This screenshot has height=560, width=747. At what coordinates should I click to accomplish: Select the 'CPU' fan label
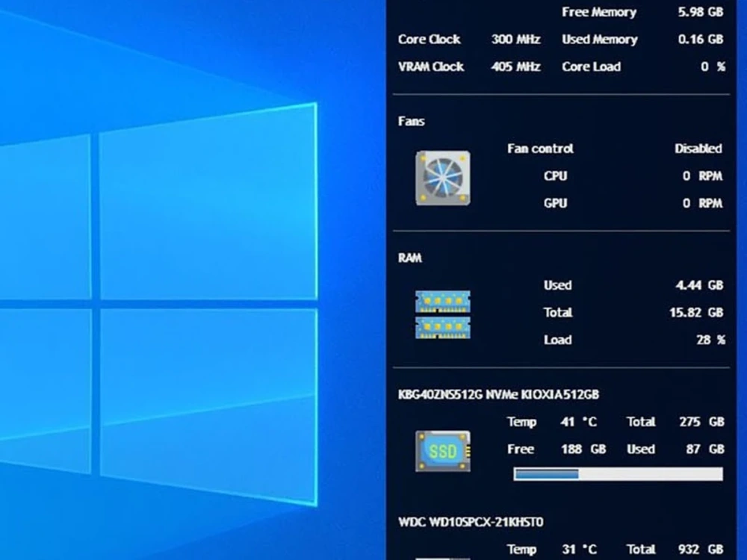(556, 176)
